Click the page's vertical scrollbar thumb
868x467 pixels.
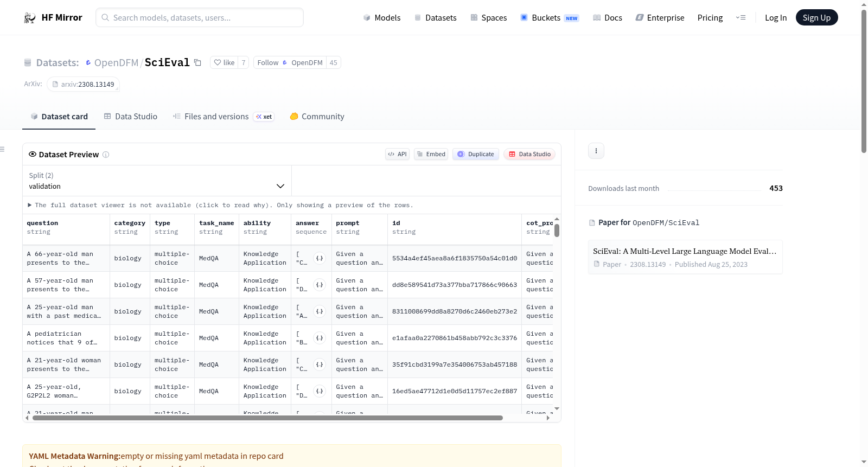coord(864,81)
